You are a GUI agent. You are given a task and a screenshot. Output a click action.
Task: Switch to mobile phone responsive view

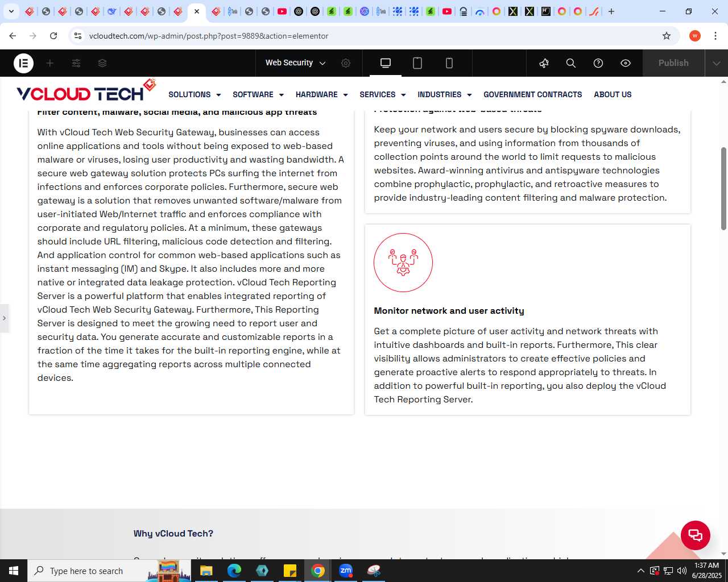click(449, 63)
